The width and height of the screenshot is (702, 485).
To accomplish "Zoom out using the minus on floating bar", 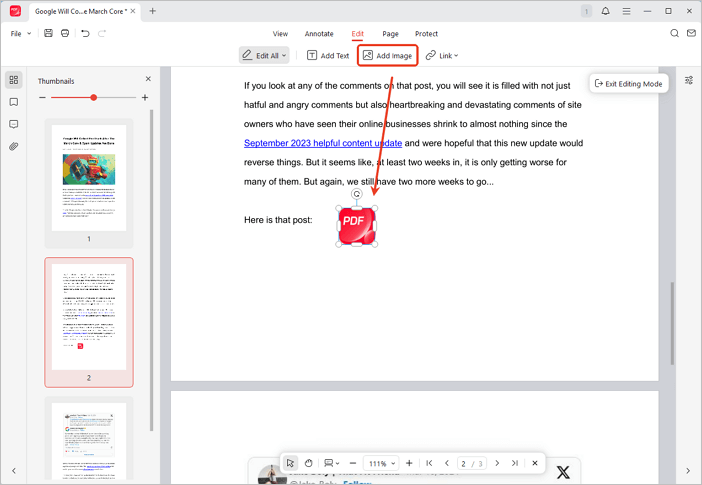I will (x=353, y=463).
